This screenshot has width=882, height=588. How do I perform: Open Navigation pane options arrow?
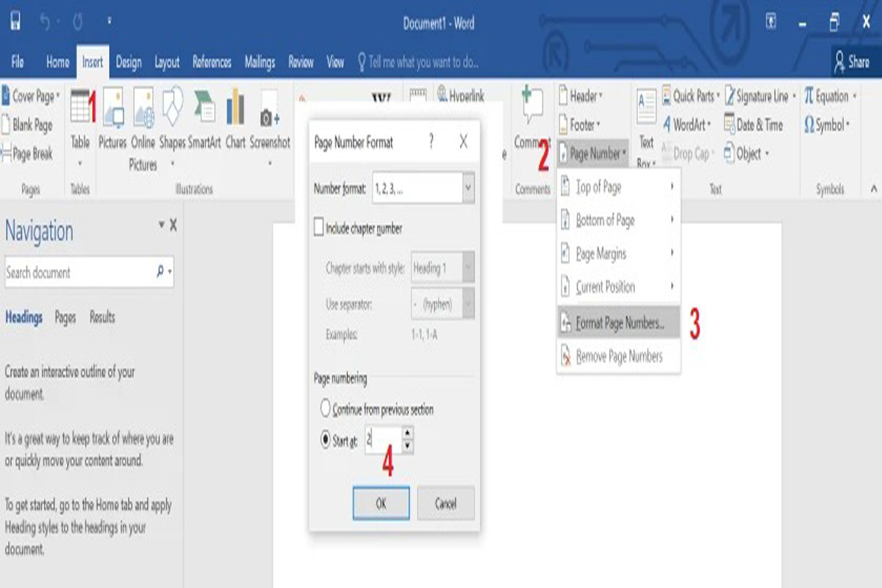(x=161, y=225)
